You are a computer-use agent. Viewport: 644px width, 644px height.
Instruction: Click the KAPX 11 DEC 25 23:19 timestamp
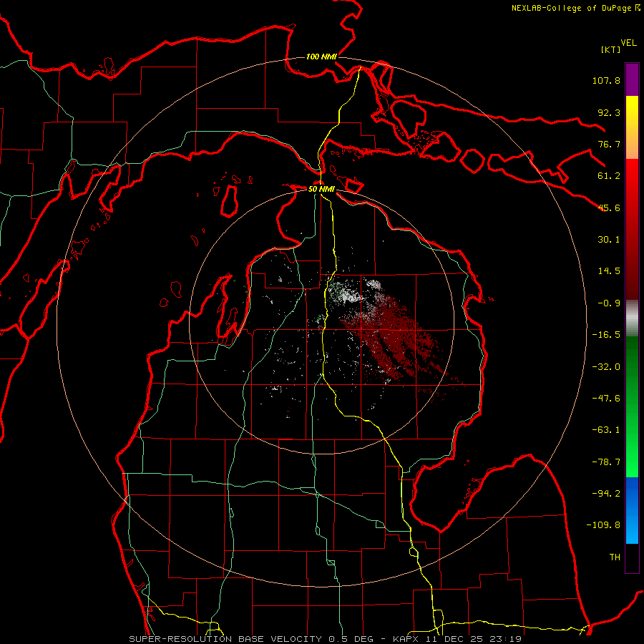pos(457,639)
